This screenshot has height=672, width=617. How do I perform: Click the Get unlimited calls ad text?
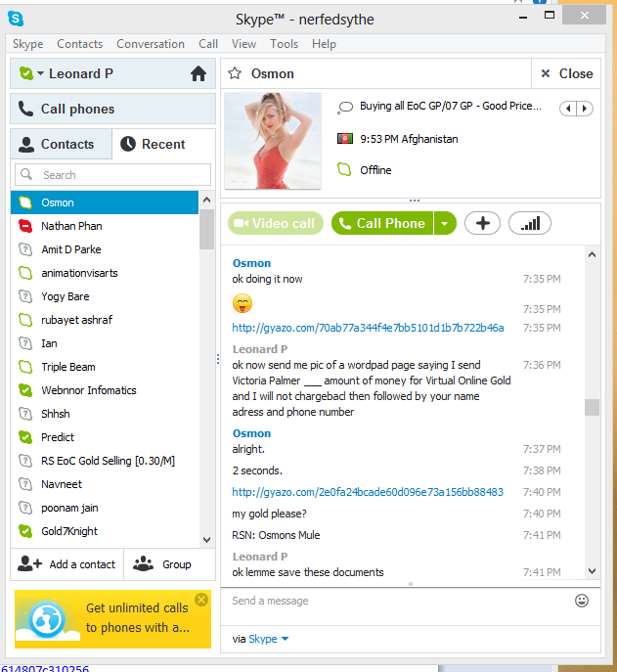click(137, 617)
